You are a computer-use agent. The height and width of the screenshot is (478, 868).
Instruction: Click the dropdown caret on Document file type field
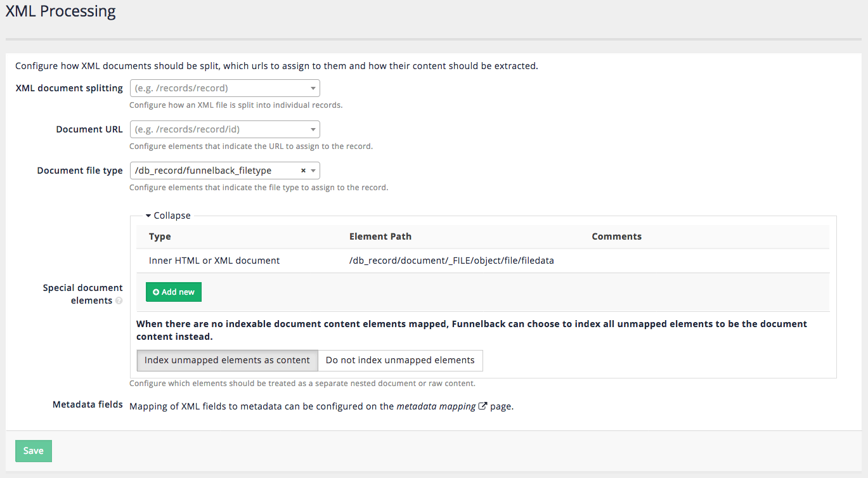(312, 170)
